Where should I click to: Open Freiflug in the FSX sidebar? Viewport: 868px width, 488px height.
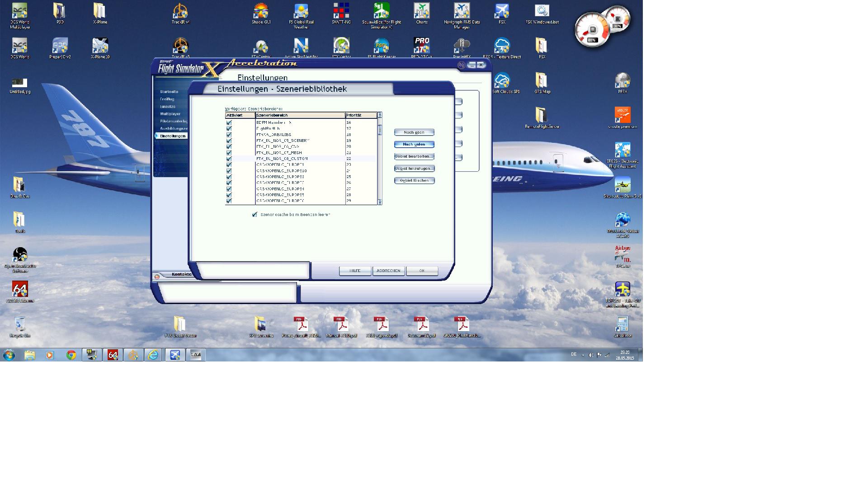click(167, 99)
